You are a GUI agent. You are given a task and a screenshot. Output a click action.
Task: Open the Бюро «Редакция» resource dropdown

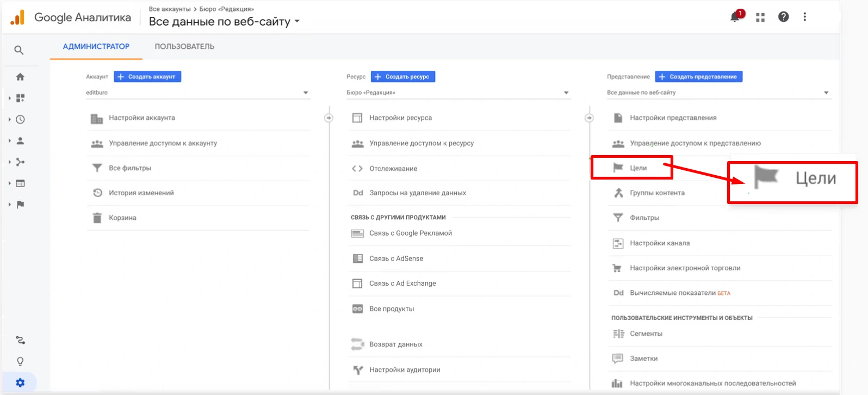[x=457, y=92]
